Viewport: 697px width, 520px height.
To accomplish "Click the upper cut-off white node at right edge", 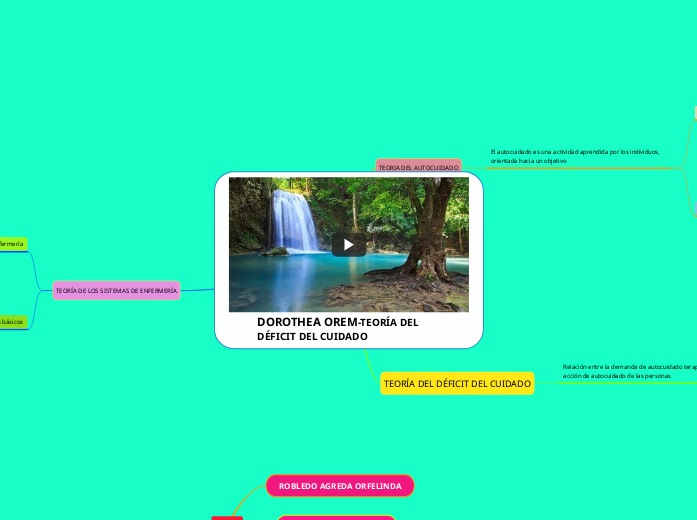I will pyautogui.click(x=694, y=111).
